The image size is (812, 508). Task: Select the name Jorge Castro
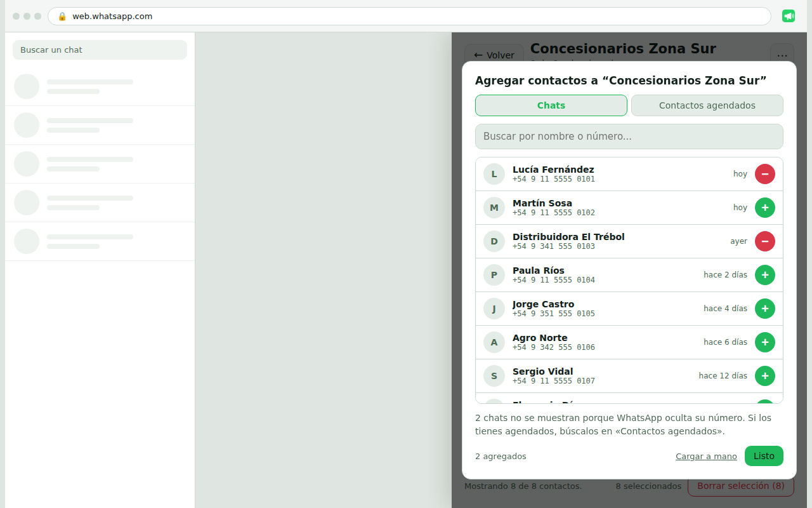(544, 304)
